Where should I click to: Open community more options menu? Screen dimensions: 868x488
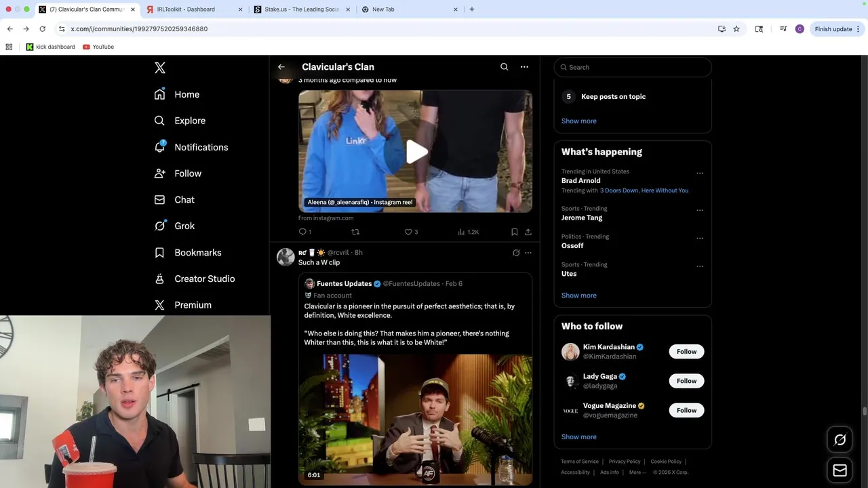coord(524,66)
